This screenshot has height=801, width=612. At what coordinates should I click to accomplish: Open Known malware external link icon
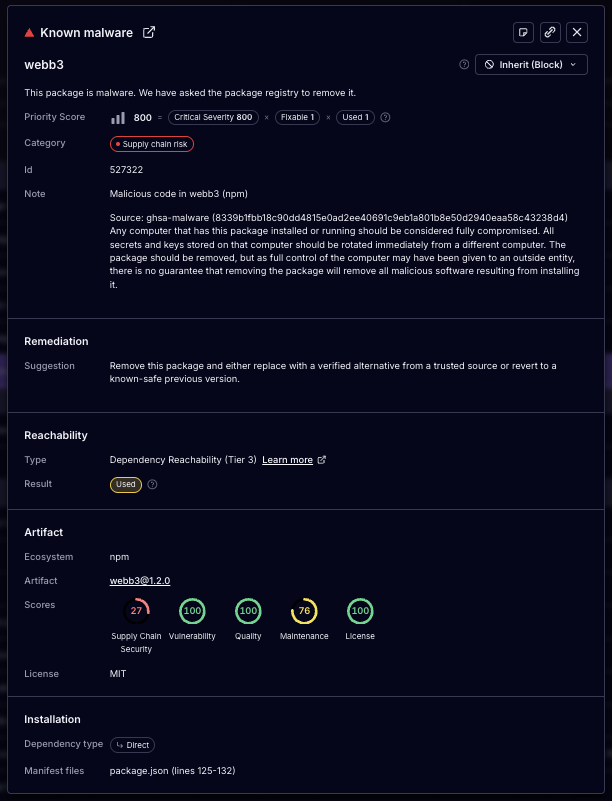pyautogui.click(x=149, y=32)
